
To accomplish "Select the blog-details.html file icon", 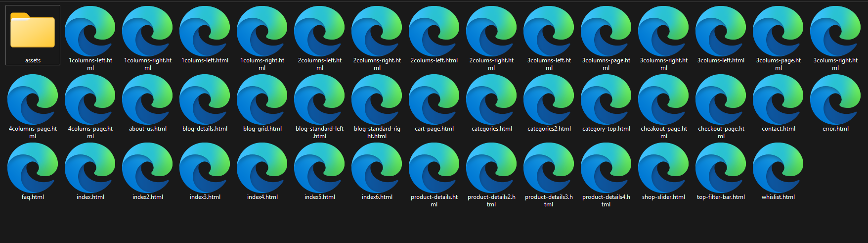I will [x=205, y=99].
